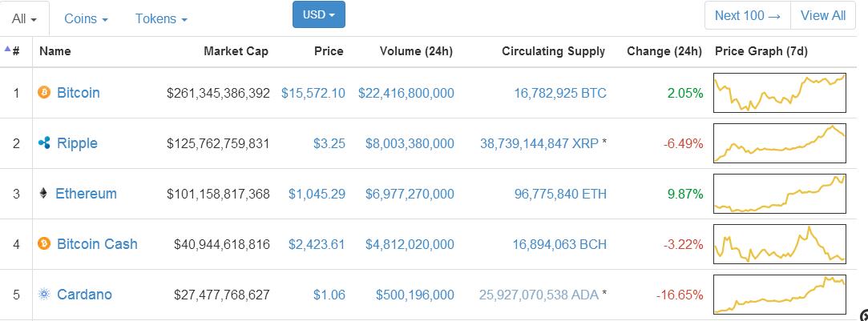Viewport: 868px width, 321px height.
Task: Open the All filter dropdown
Action: pyautogui.click(x=24, y=18)
